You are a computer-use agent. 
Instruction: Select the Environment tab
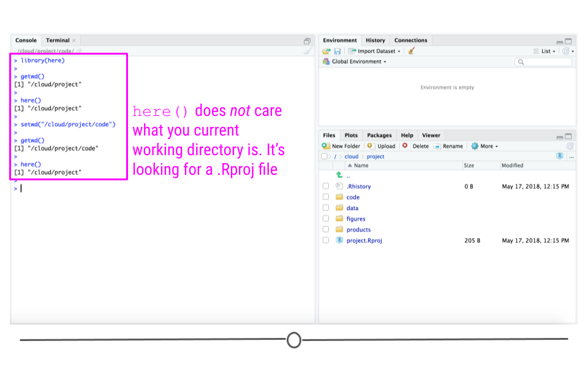[340, 40]
